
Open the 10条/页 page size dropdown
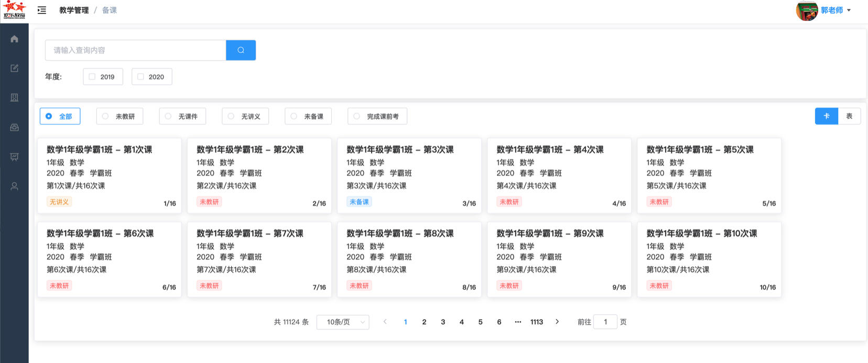pyautogui.click(x=343, y=322)
